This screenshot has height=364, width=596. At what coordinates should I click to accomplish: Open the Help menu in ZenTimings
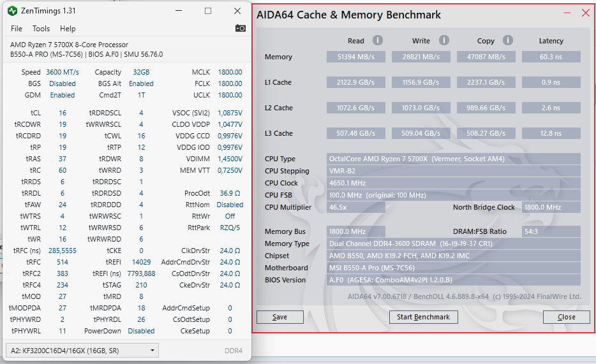(68, 29)
